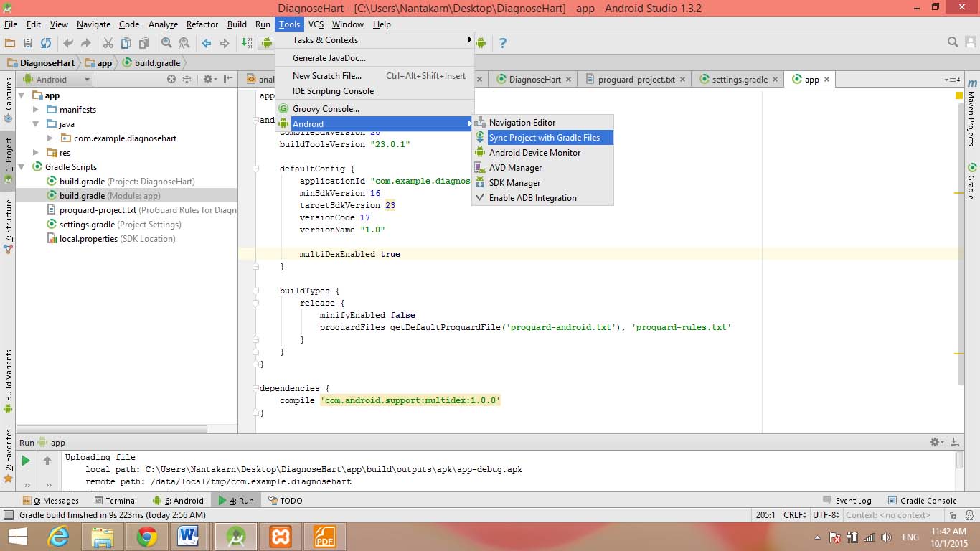Screen dimensions: 980x551
Task: Open SDK Manager from submenu
Action: pos(542,183)
